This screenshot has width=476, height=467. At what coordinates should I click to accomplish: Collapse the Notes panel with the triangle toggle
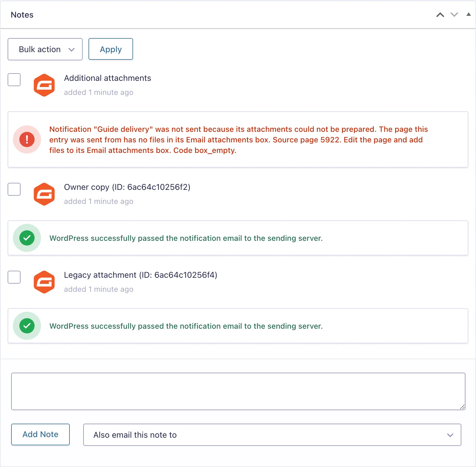tap(468, 14)
